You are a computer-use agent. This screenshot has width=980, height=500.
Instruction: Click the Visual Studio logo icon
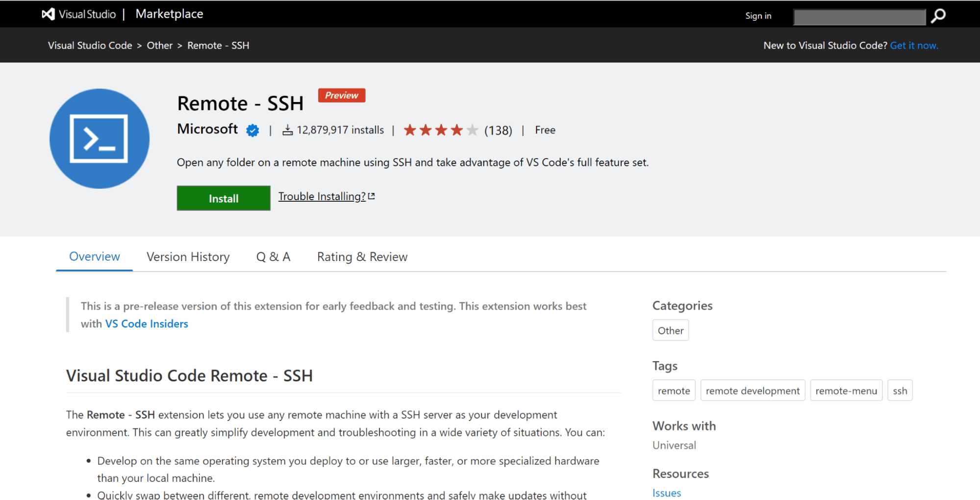[x=48, y=14]
